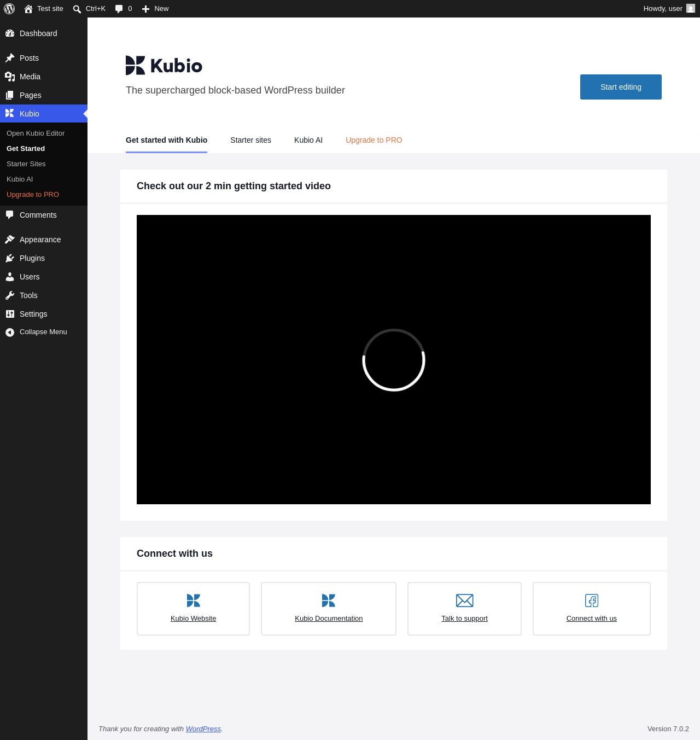This screenshot has width=700, height=740.
Task: Click the comments bubble icon in admin bar
Action: 119,9
